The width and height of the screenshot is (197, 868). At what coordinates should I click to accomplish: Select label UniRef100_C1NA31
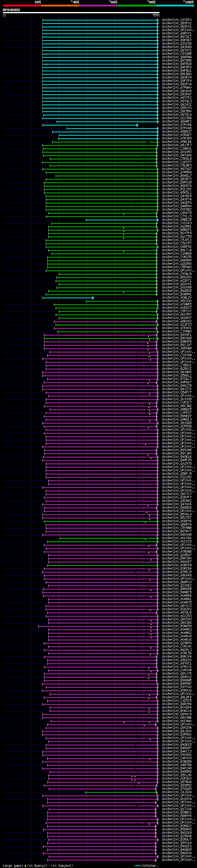pos(177,149)
